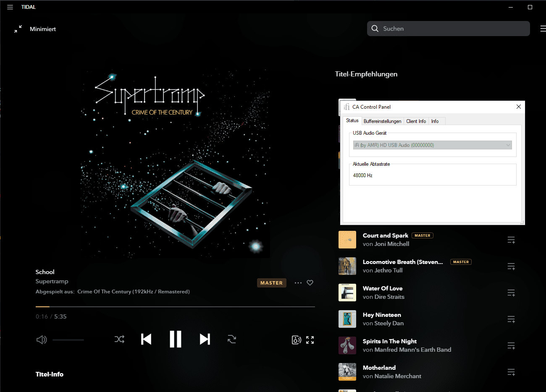Image resolution: width=546 pixels, height=392 pixels.
Task: Click the MASTER badge next to Locomotive Breath
Action: tap(461, 262)
